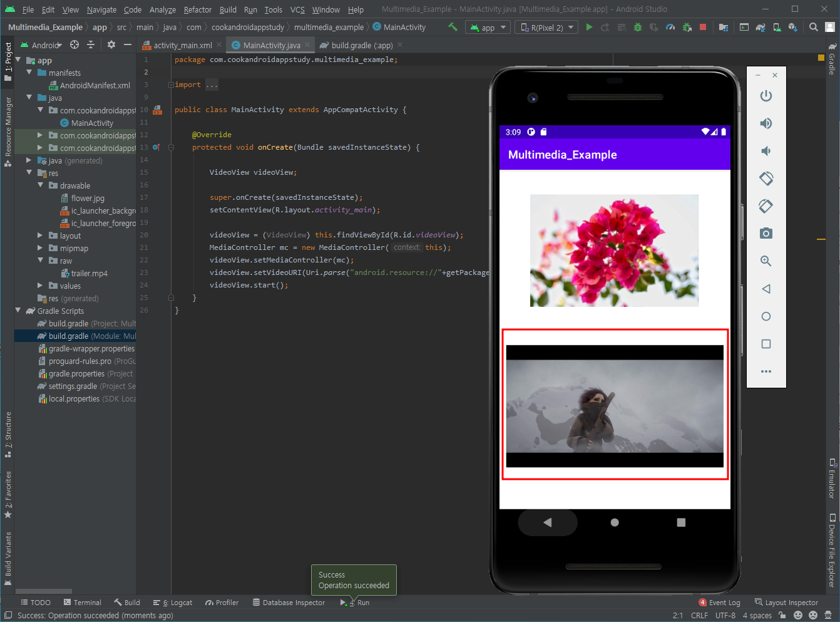Click Sync Project with Gradle Files icon

pos(761,27)
